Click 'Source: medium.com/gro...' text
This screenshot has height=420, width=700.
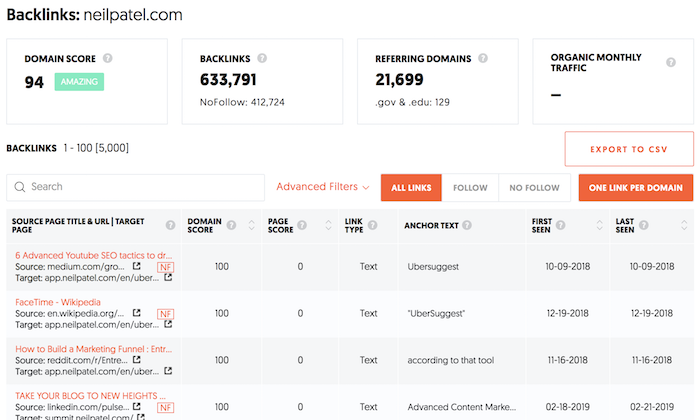[70, 266]
